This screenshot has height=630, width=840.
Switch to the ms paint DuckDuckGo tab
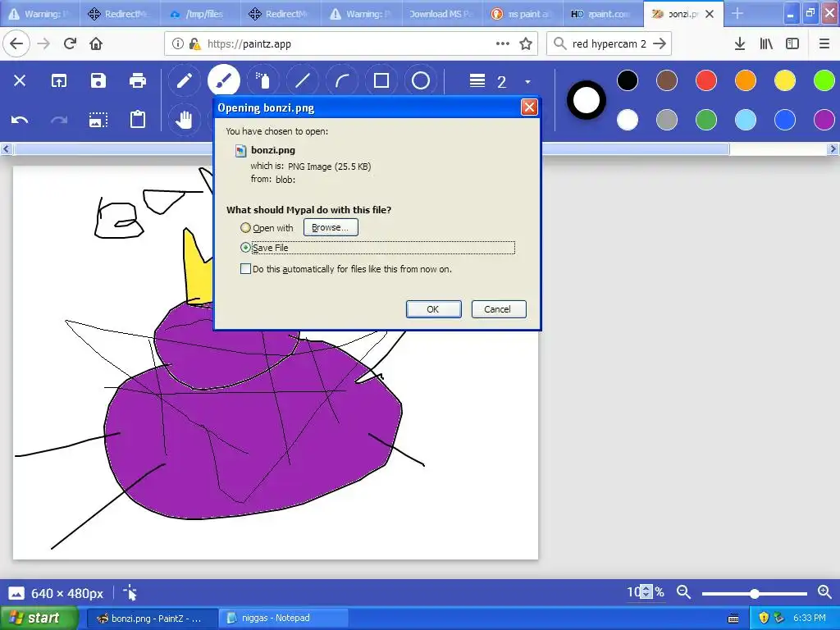[523, 14]
